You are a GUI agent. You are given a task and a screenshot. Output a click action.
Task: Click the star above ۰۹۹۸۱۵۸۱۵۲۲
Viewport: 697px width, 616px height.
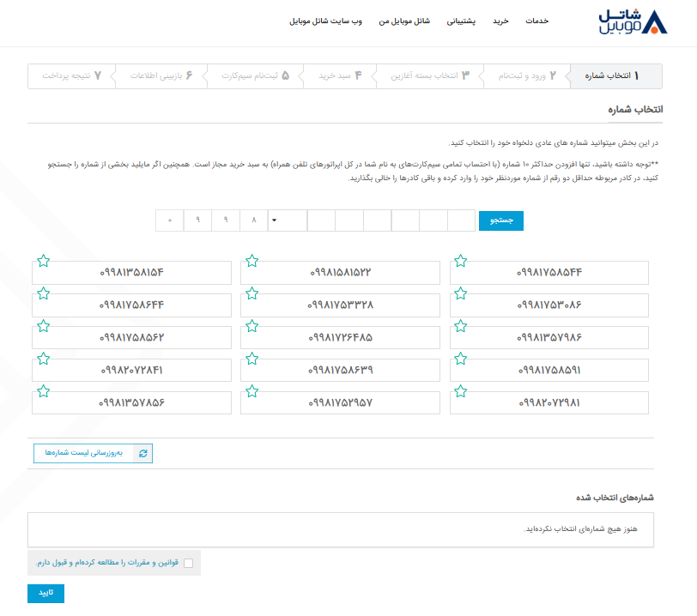tap(252, 261)
